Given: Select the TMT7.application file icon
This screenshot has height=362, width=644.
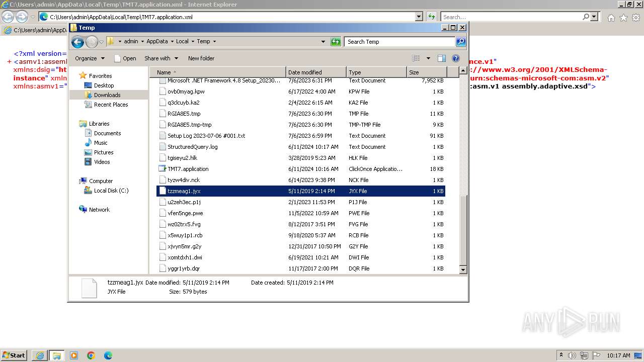Looking at the screenshot, I should click(162, 169).
